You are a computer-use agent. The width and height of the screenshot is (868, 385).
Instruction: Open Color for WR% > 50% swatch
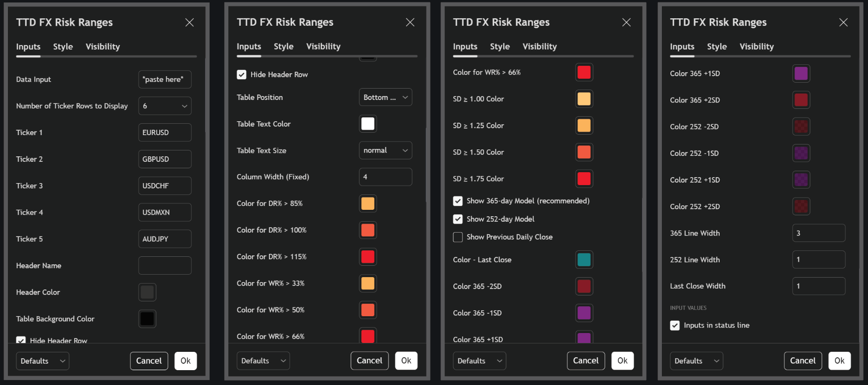tap(368, 310)
